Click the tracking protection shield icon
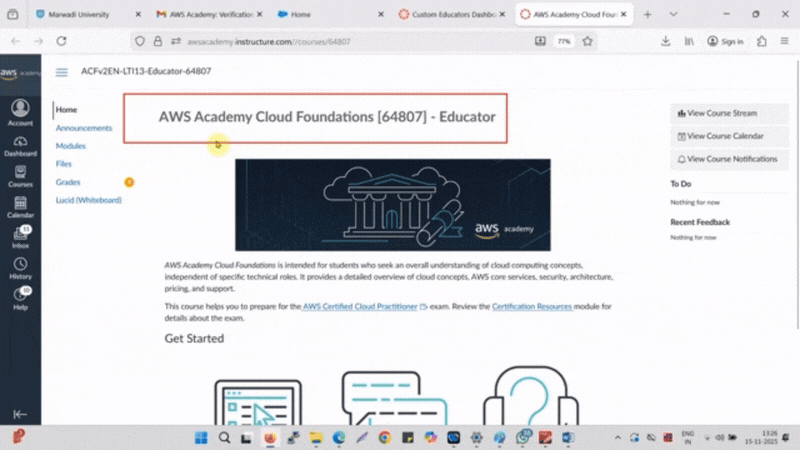The image size is (800, 450). pyautogui.click(x=140, y=41)
